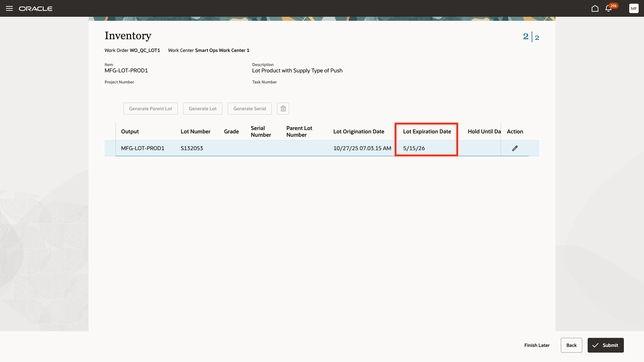Select the highlighted Lot Expiration Date value 5/15/26
This screenshot has height=362, width=644.
pos(414,148)
